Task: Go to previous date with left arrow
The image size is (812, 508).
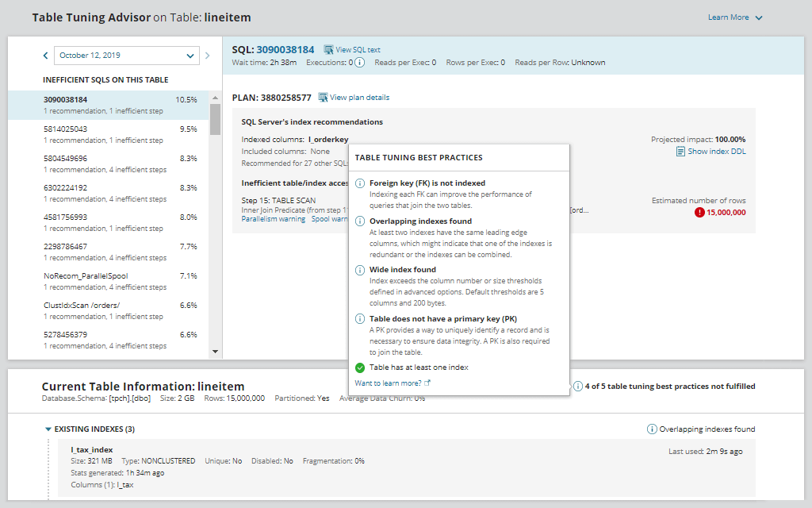Action: [x=45, y=56]
